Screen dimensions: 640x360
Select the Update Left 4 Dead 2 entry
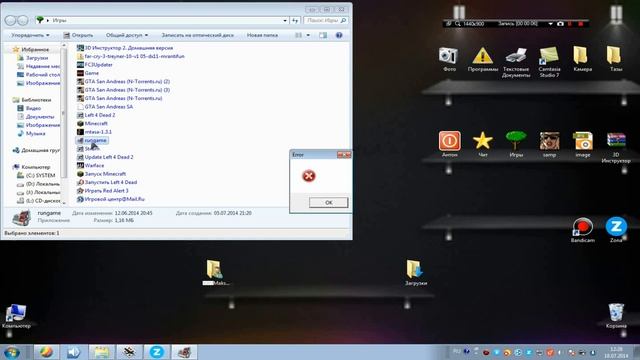105,157
